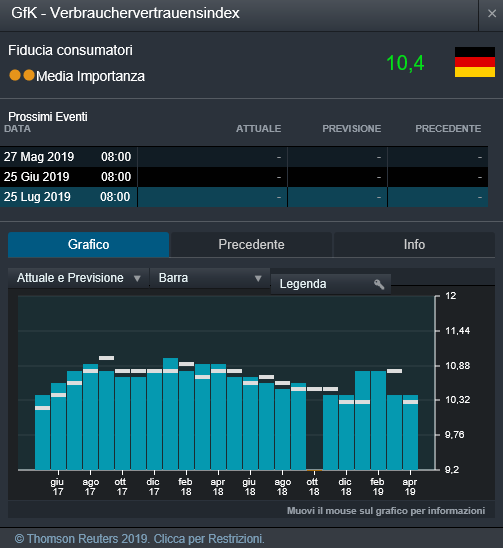Click the PREVISIONE column header
Image resolution: width=503 pixels, height=548 pixels.
pyautogui.click(x=352, y=129)
